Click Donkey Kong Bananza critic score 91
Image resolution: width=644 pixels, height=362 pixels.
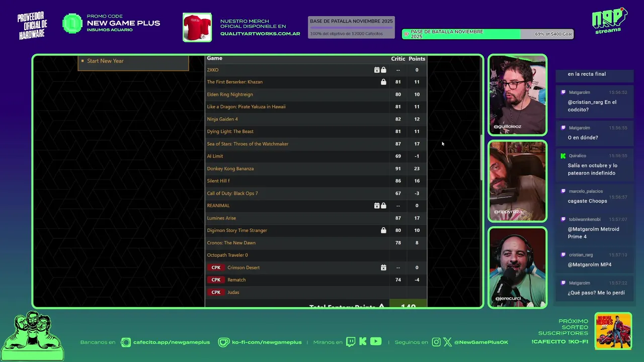(x=398, y=168)
